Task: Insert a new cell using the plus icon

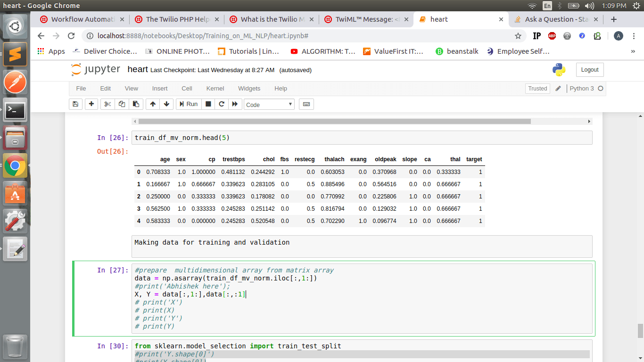Action: pos(91,104)
